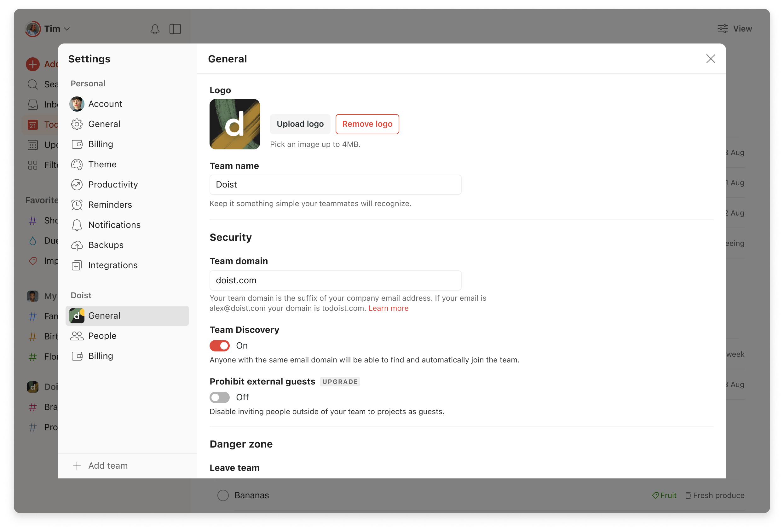Switch to the People section under Doist
Screen dimensions: 784x532
pos(102,336)
